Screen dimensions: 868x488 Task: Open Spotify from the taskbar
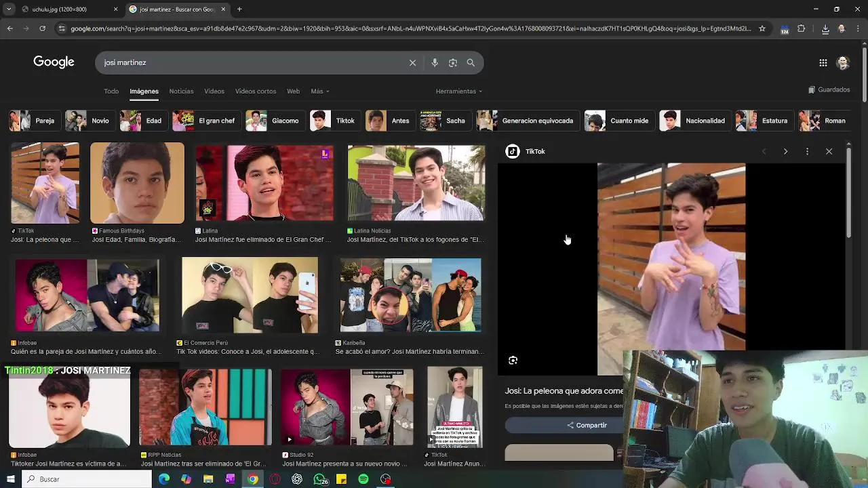363,479
